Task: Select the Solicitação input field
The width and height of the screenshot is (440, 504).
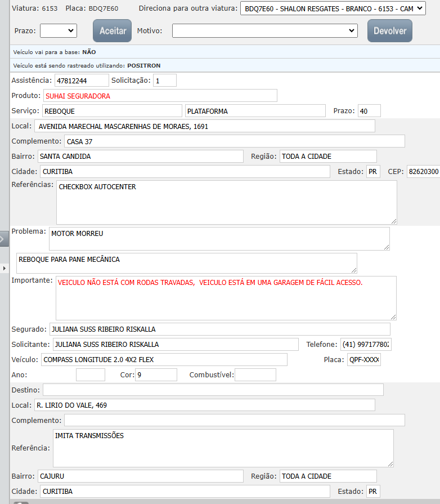Action: click(x=165, y=81)
